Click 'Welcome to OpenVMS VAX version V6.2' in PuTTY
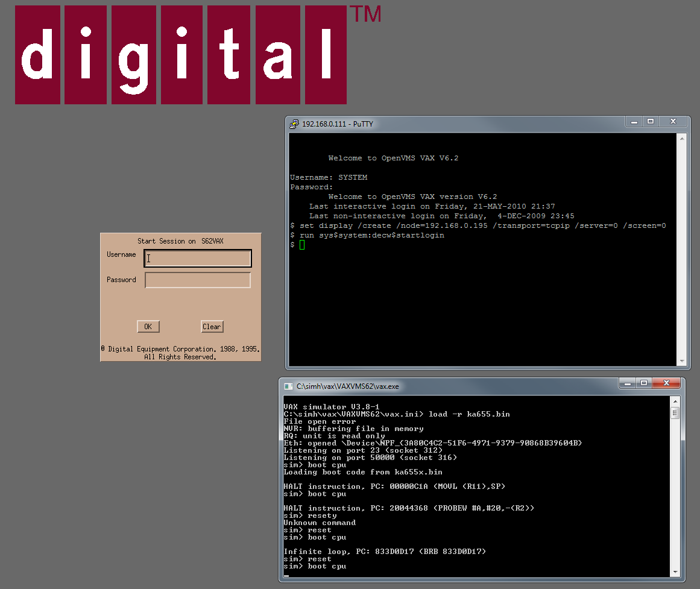Viewport: 700px width, 589px height. 412,197
